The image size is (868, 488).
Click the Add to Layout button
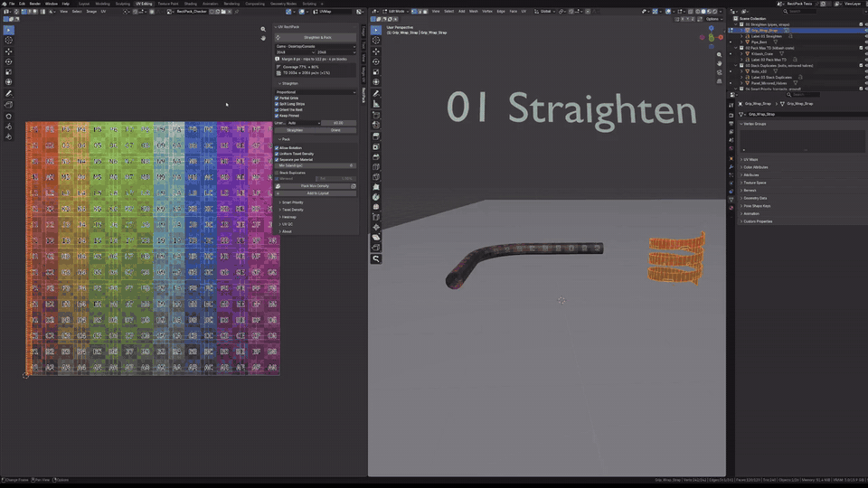[317, 193]
